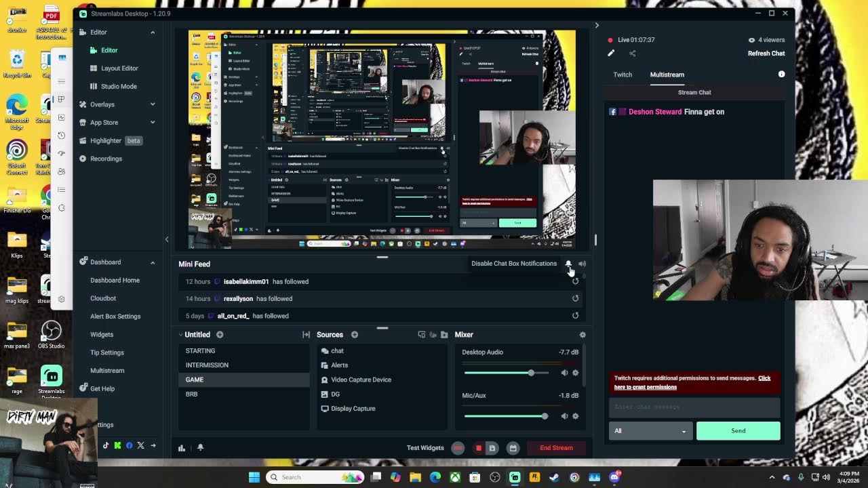The height and width of the screenshot is (488, 868).
Task: Send the chat message
Action: pyautogui.click(x=738, y=431)
